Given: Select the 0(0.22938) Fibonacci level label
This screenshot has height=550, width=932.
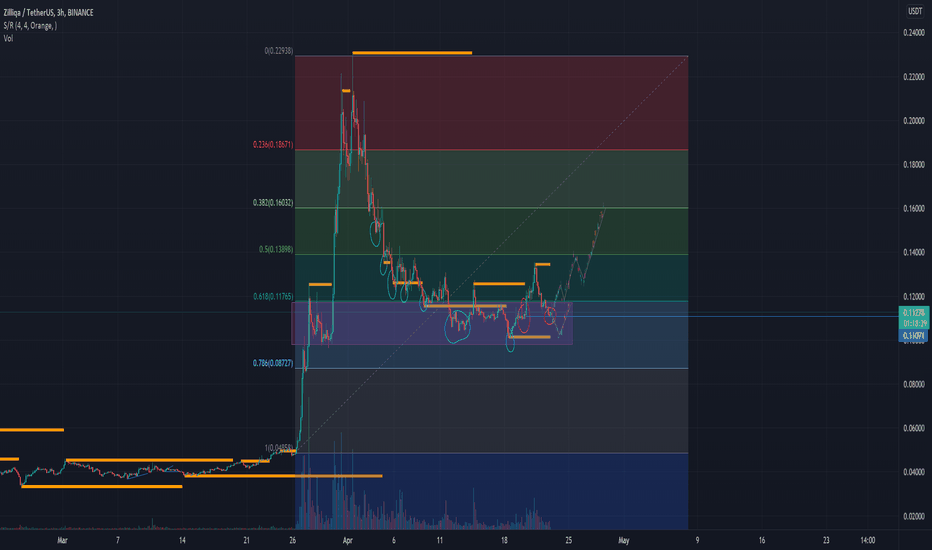Looking at the screenshot, I should coord(278,51).
